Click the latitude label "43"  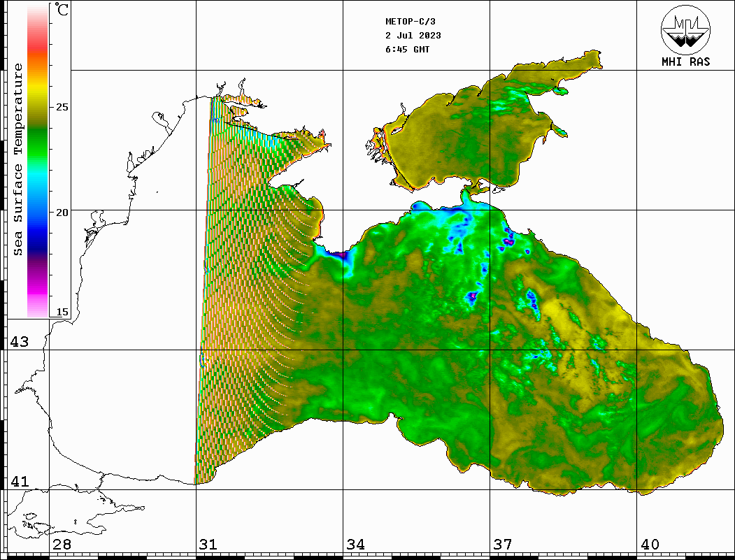tap(20, 342)
